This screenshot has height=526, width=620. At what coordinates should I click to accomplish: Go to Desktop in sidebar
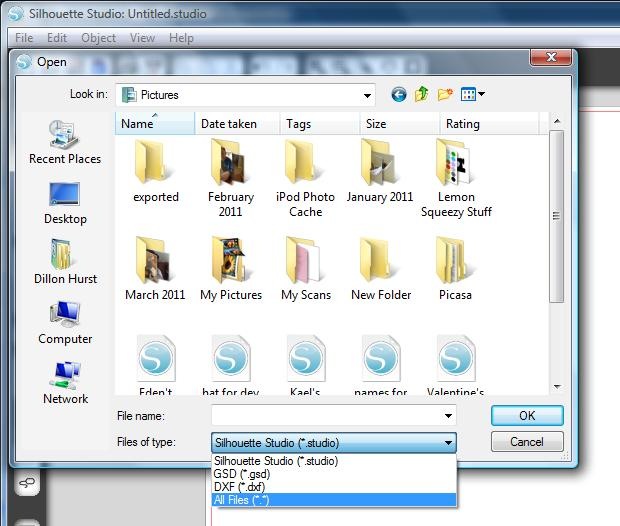coord(65,203)
